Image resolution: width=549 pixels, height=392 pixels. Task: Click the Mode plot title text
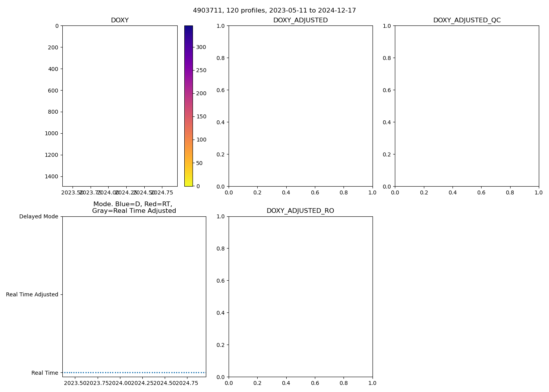[x=134, y=207]
